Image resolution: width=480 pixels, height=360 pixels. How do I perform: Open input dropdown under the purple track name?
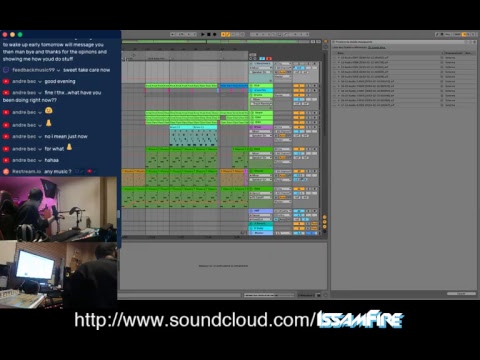(261, 131)
